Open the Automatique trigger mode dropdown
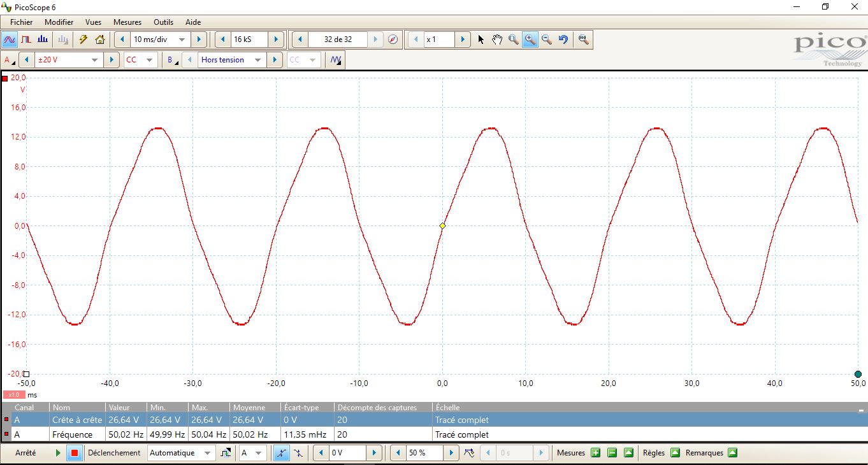This screenshot has width=868, height=465. (207, 453)
